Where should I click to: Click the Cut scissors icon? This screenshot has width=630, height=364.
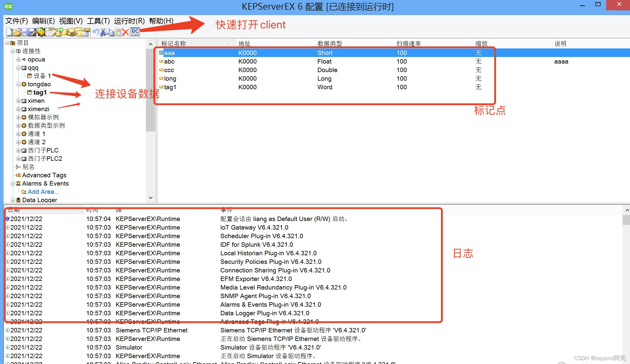103,32
